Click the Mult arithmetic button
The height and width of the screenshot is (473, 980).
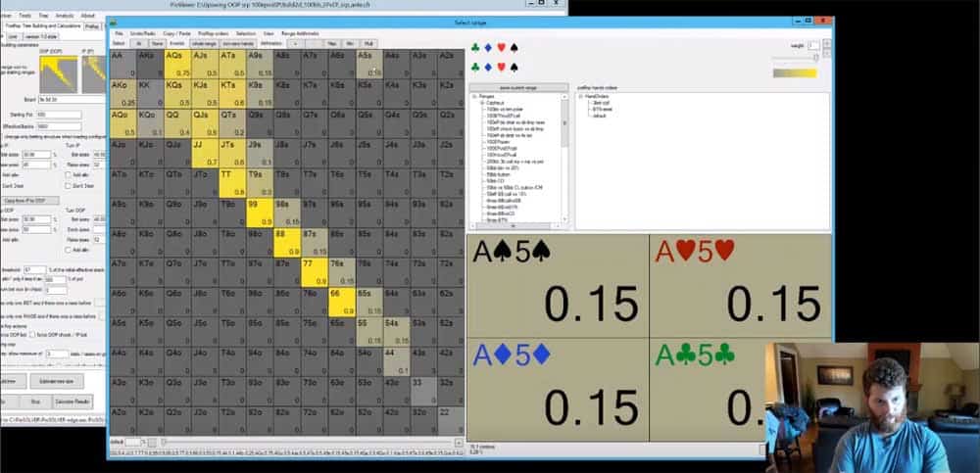[368, 44]
